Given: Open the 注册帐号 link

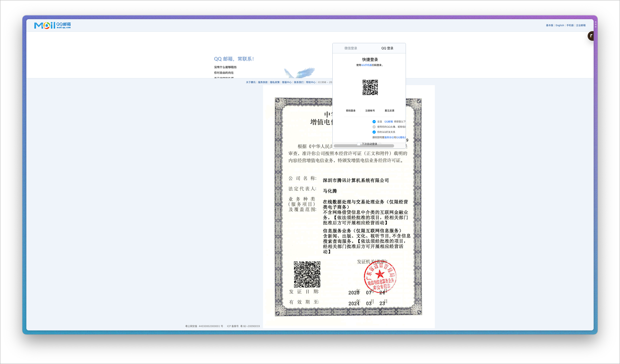Looking at the screenshot, I should [x=370, y=111].
